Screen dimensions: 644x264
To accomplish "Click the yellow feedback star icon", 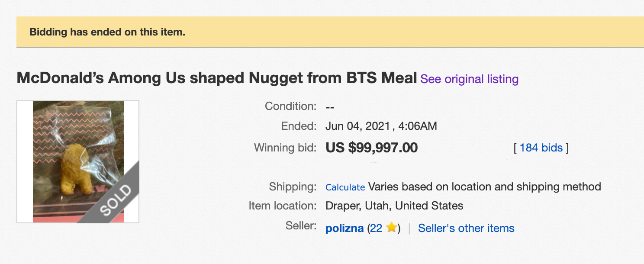I will click(391, 228).
